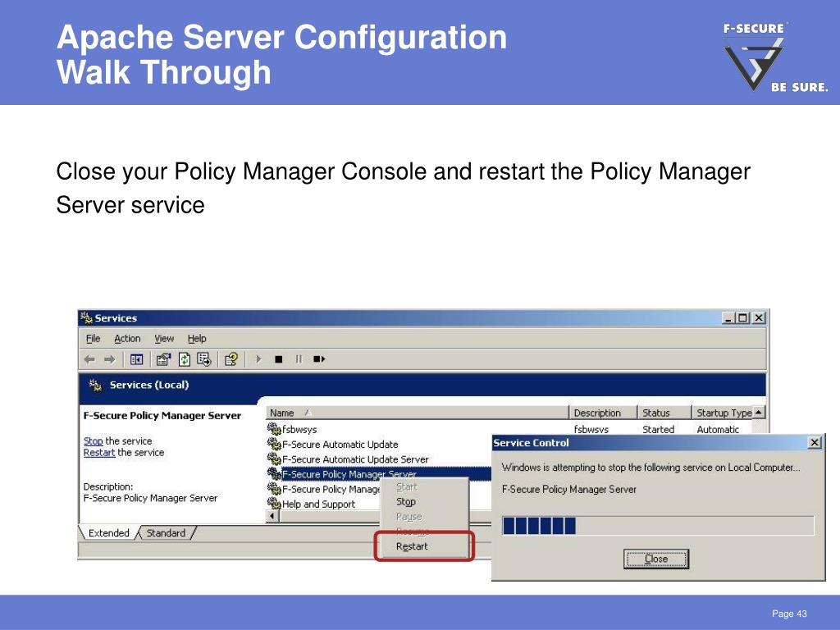
Task: Click Close in Service Control dialog
Action: pos(655,559)
